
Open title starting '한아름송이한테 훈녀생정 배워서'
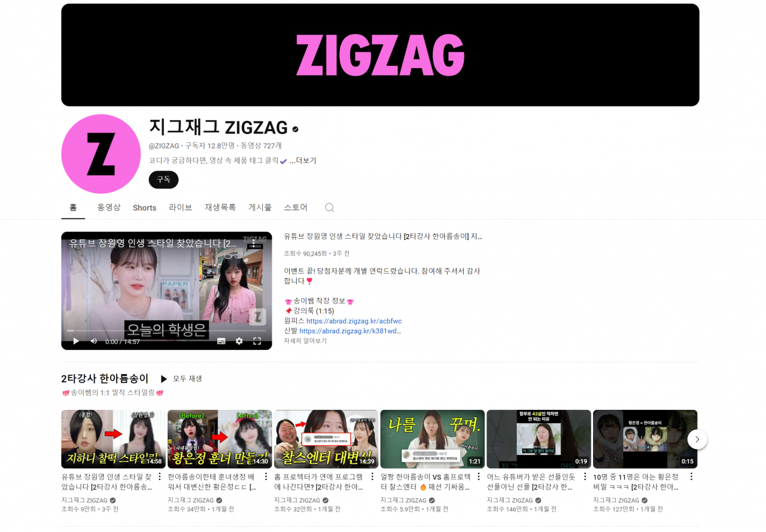(213, 482)
